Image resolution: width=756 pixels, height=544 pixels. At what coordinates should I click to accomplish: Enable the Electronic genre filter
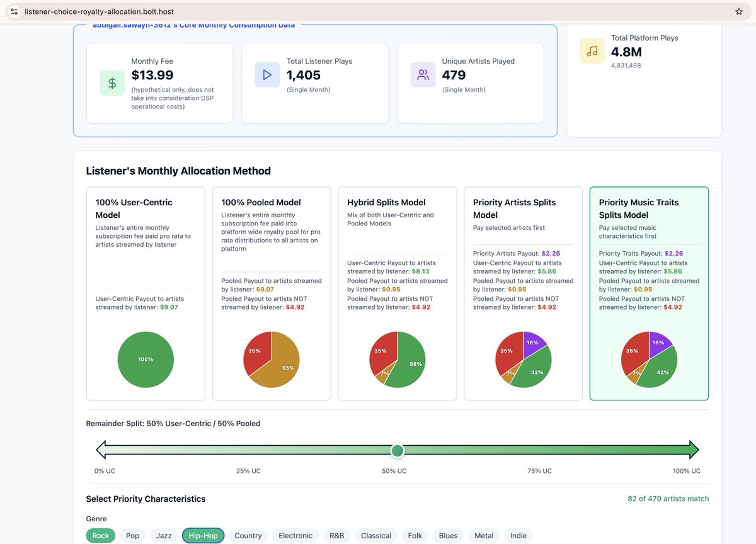295,535
